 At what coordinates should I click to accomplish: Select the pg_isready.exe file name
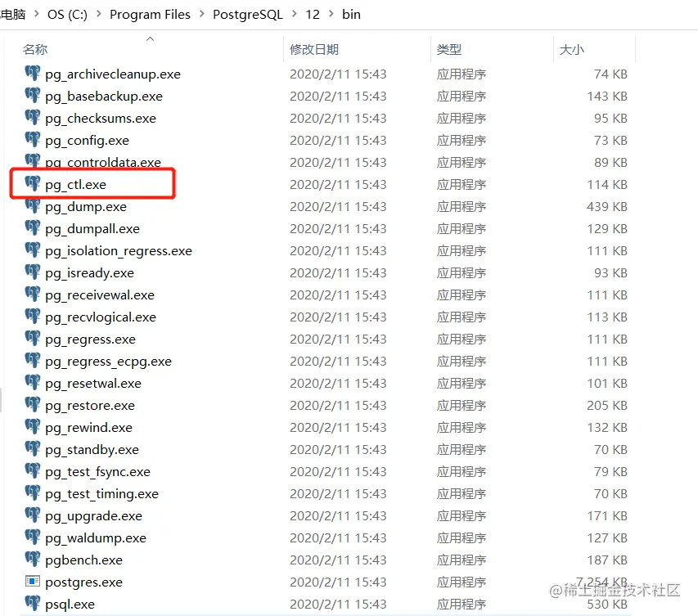(x=89, y=273)
